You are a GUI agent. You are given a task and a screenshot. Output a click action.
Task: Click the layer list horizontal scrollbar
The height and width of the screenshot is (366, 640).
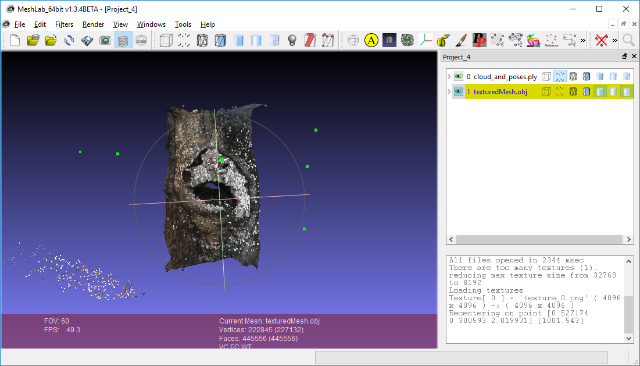click(x=540, y=240)
